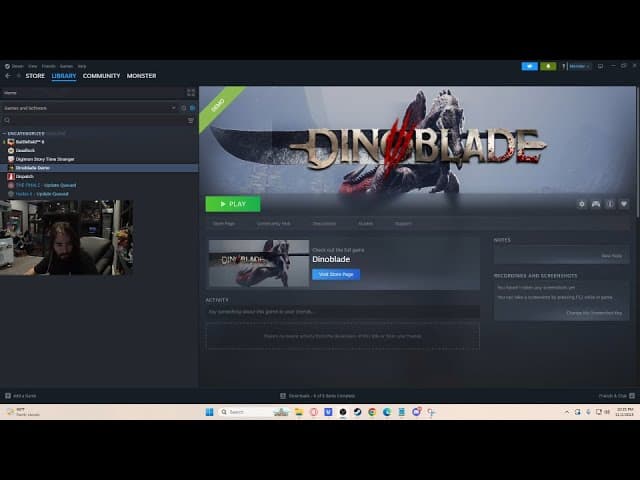The height and width of the screenshot is (480, 640).
Task: Toggle Big Picture mode monitor icon
Action: 600,66
